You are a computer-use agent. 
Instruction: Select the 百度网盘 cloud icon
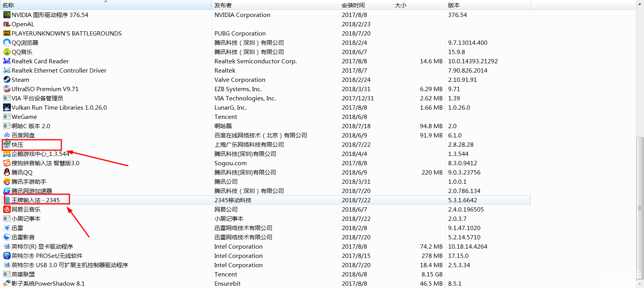[7, 135]
